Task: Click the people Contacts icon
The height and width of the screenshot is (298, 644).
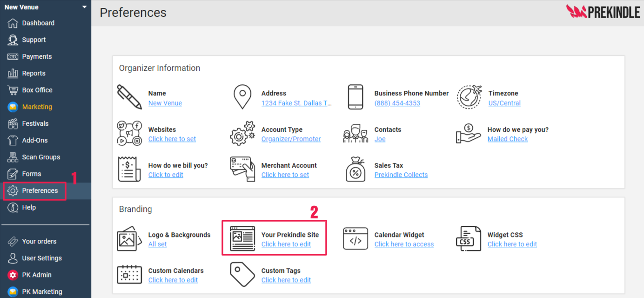Action: [356, 134]
